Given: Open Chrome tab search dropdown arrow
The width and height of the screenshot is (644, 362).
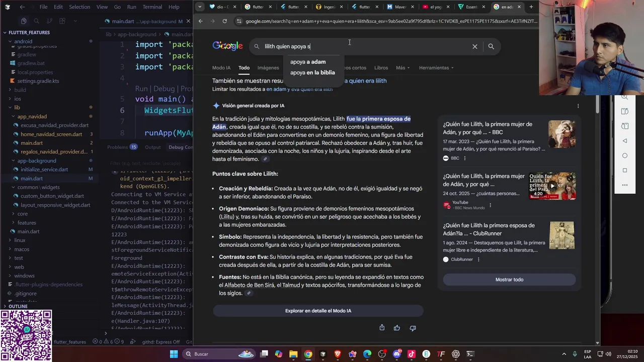Looking at the screenshot, I should click(x=200, y=7).
